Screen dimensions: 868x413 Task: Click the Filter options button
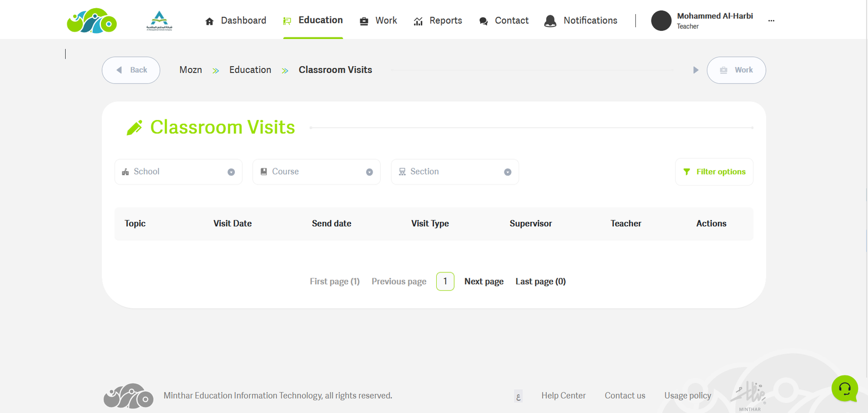[714, 172]
